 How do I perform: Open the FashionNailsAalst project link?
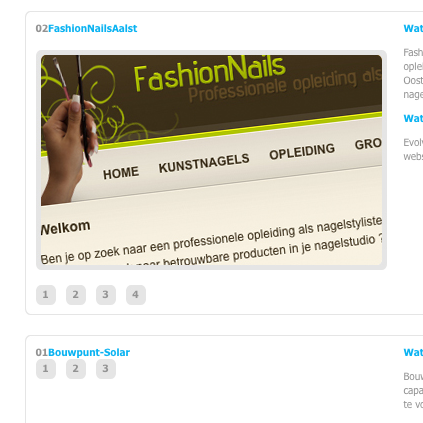[92, 28]
